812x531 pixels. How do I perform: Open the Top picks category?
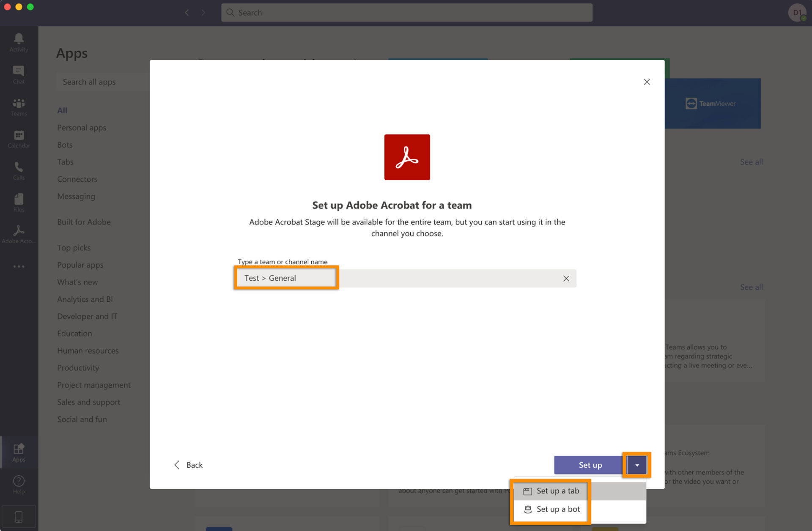coord(74,248)
